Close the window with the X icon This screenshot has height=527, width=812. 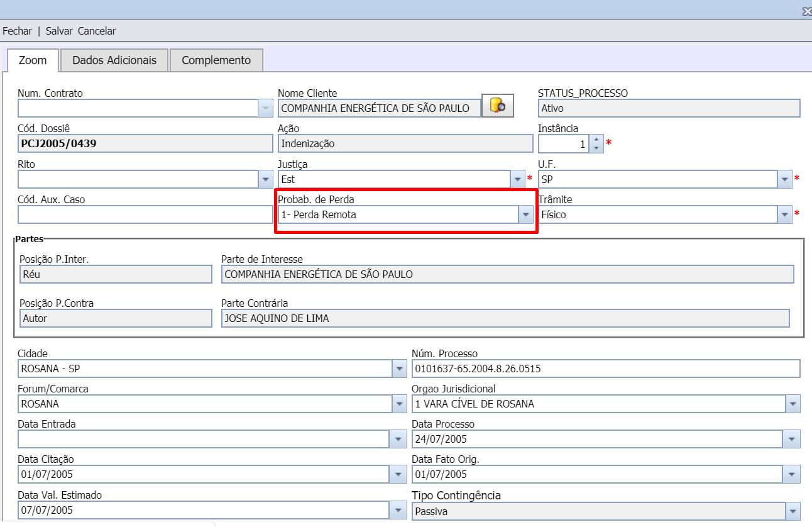pyautogui.click(x=807, y=11)
